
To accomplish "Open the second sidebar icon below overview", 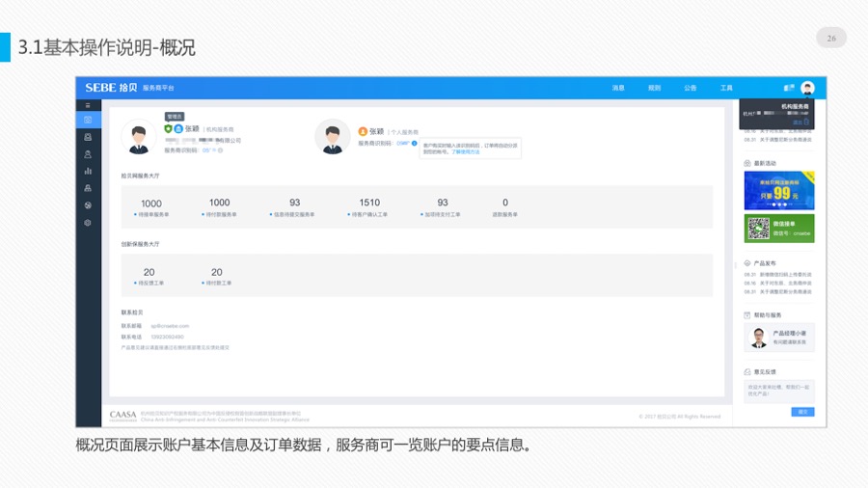I will coord(88,137).
